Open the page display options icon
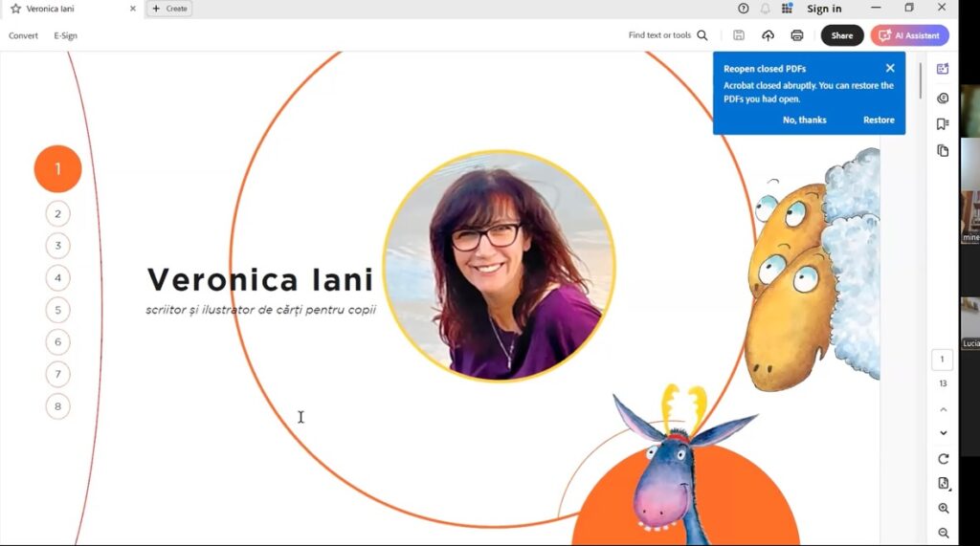The width and height of the screenshot is (980, 546). coord(944,484)
